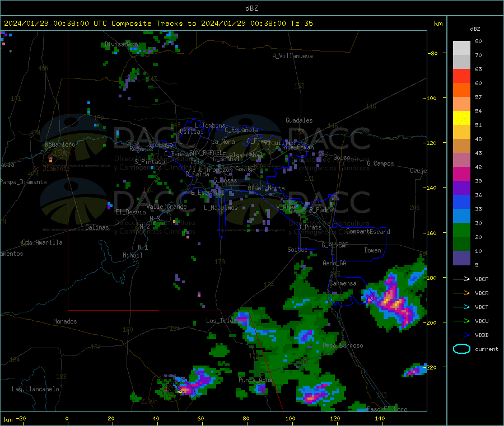Click the 'A_Villanueva' place label
Image resolution: width=504 pixels, height=426 pixels.
click(x=292, y=56)
